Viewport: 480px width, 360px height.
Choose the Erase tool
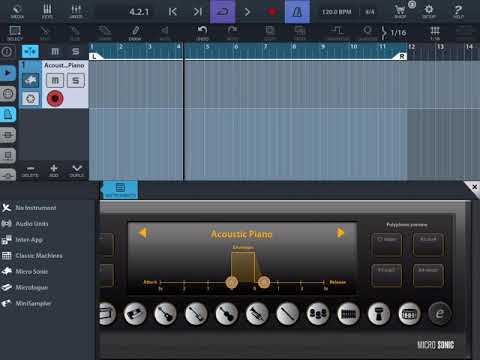[105, 33]
